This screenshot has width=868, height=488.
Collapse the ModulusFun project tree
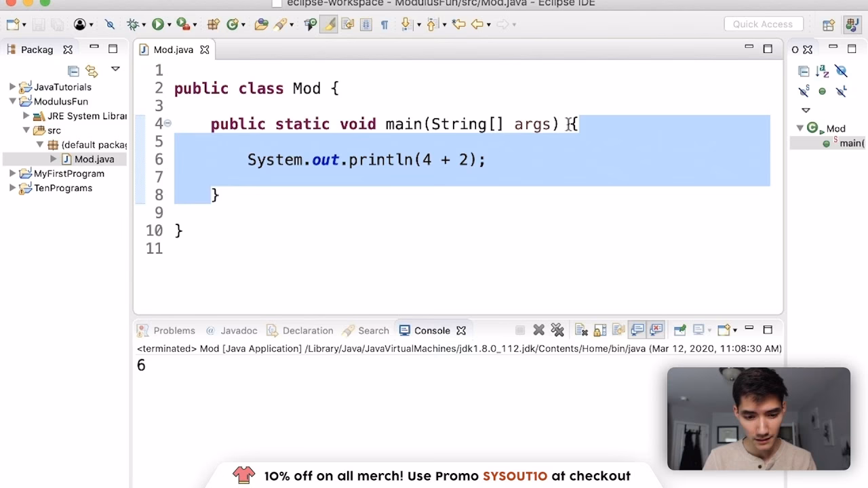pyautogui.click(x=12, y=101)
